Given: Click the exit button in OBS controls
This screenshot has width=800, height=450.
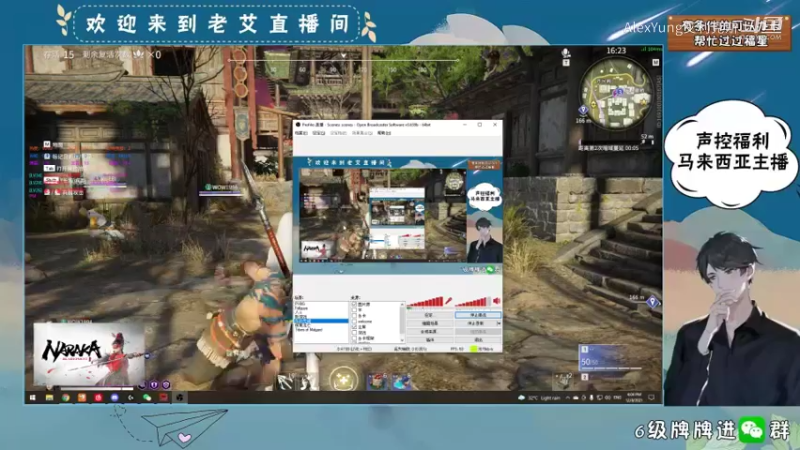Looking at the screenshot, I should click(x=478, y=340).
